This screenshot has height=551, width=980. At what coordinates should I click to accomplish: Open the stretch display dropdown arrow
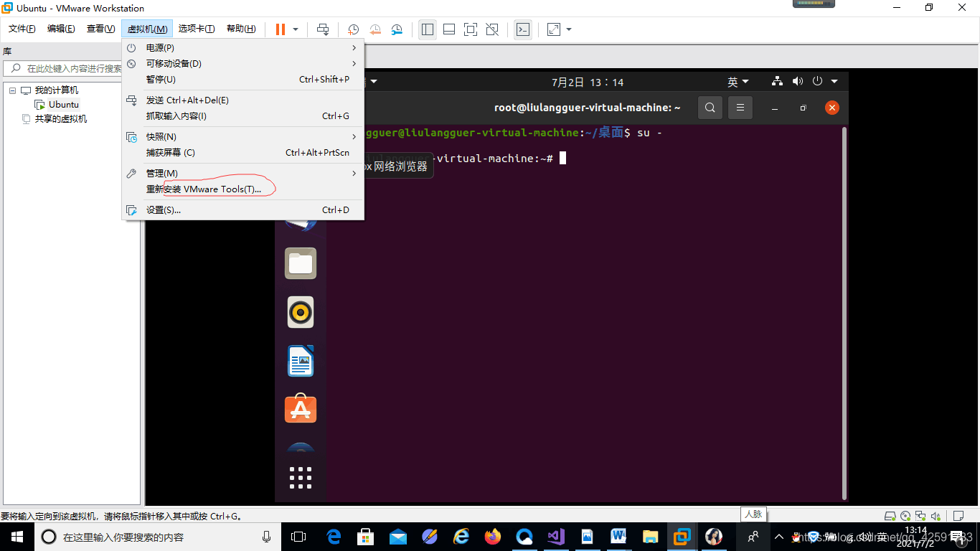(x=569, y=29)
